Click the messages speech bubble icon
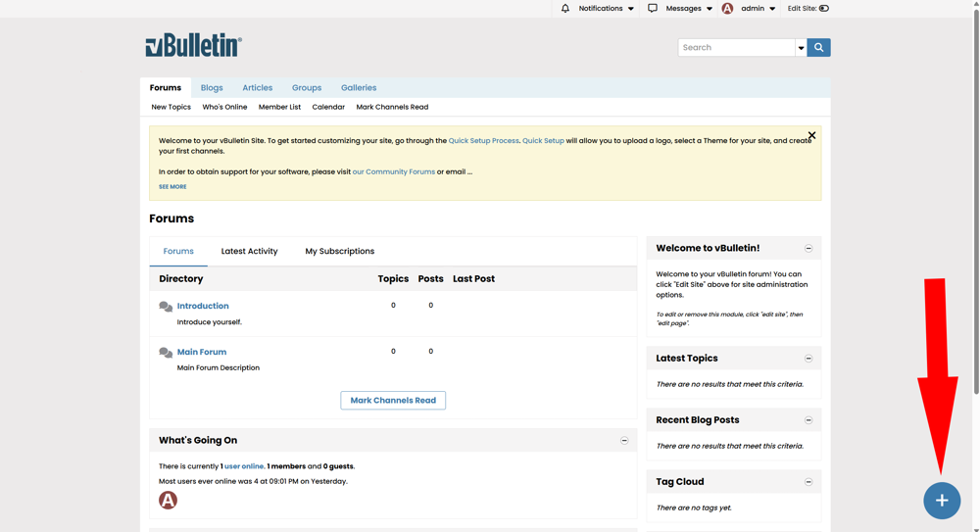This screenshot has height=532, width=980. tap(653, 8)
